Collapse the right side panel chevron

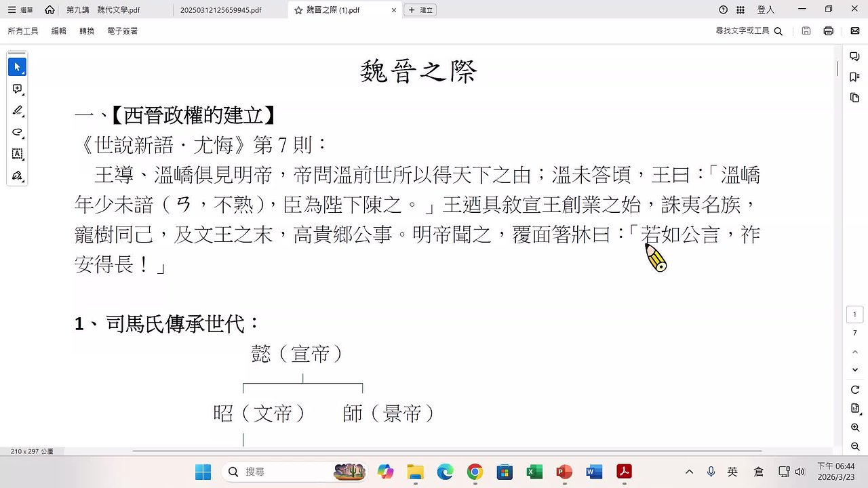(x=854, y=352)
